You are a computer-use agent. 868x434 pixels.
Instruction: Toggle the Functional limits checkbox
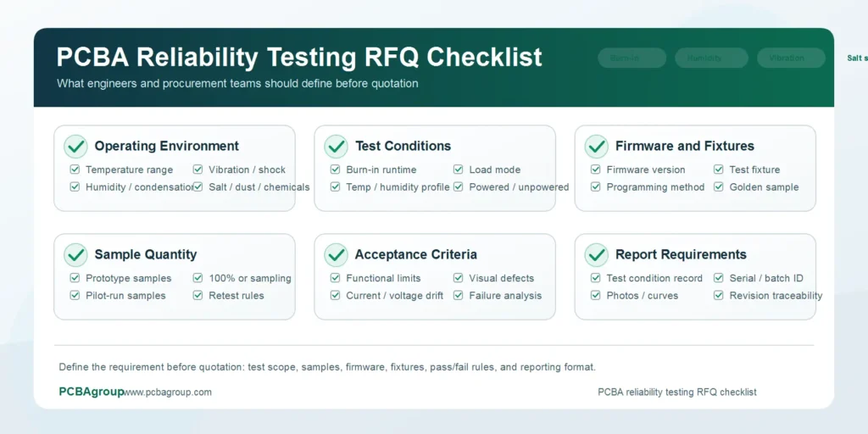(335, 278)
